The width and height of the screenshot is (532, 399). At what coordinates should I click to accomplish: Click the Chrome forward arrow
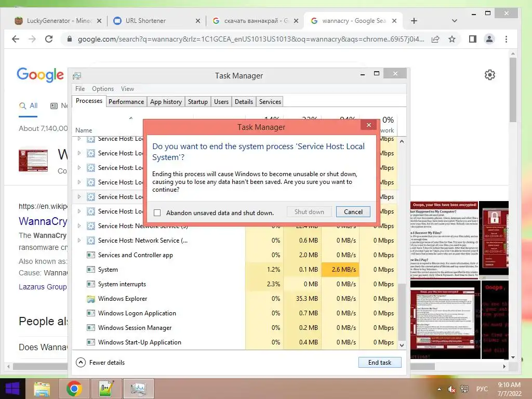[32, 39]
